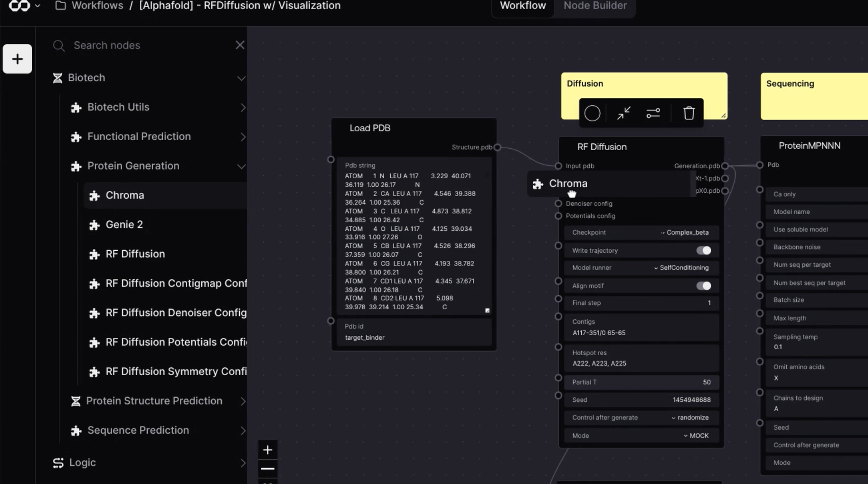
Task: Click the Seed value 1454948688
Action: (691, 400)
